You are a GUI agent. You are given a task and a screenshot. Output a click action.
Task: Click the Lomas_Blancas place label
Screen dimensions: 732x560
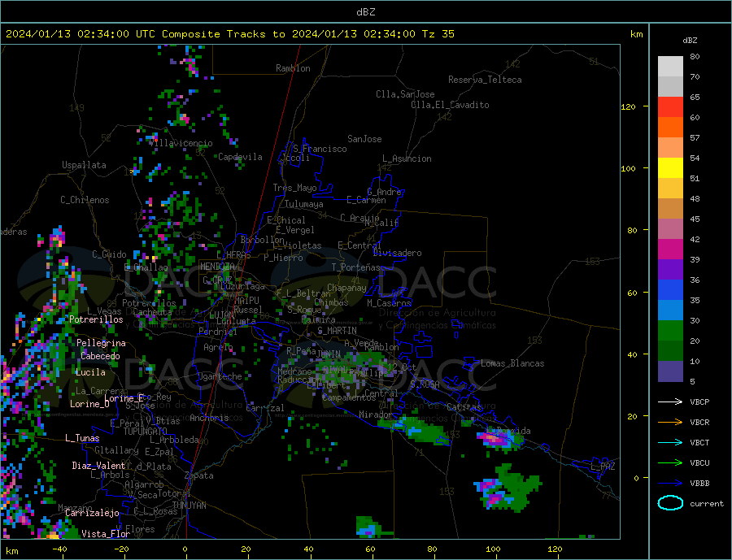coord(512,363)
